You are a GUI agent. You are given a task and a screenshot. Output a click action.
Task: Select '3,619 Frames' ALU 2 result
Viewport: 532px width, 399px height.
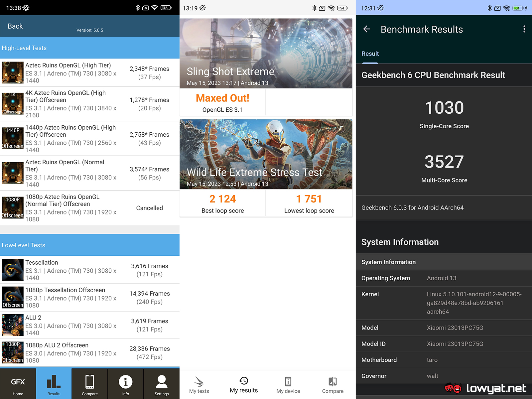click(149, 321)
